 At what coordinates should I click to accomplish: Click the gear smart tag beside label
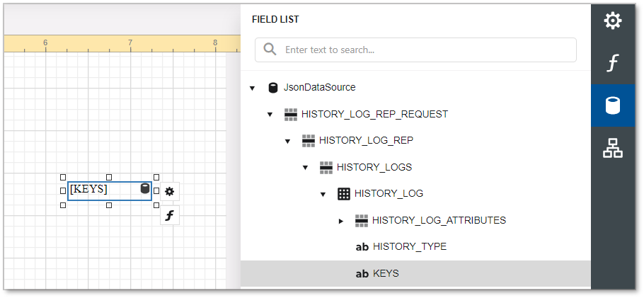coord(170,191)
